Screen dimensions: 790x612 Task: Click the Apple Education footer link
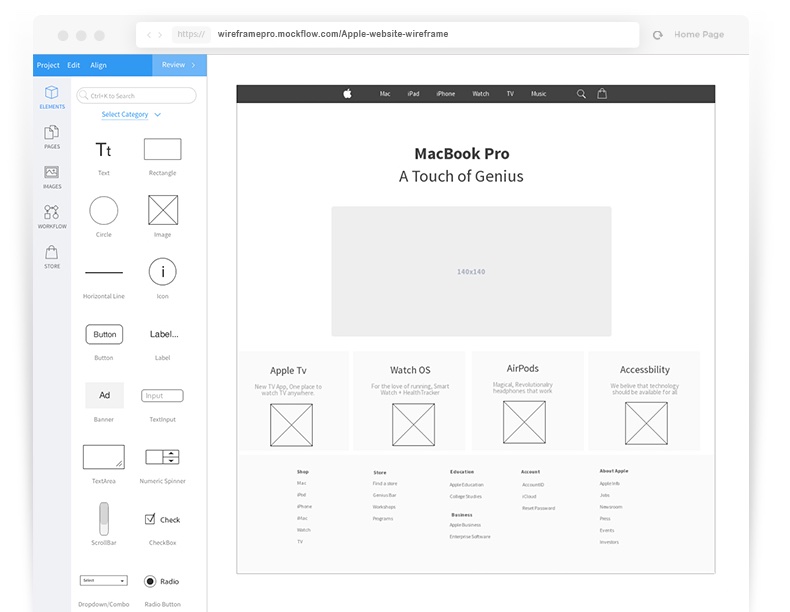[467, 485]
